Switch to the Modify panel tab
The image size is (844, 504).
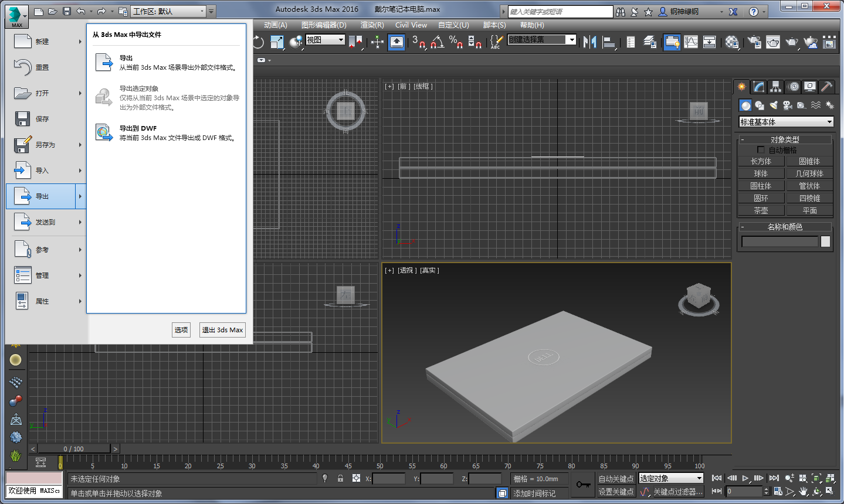coord(760,87)
